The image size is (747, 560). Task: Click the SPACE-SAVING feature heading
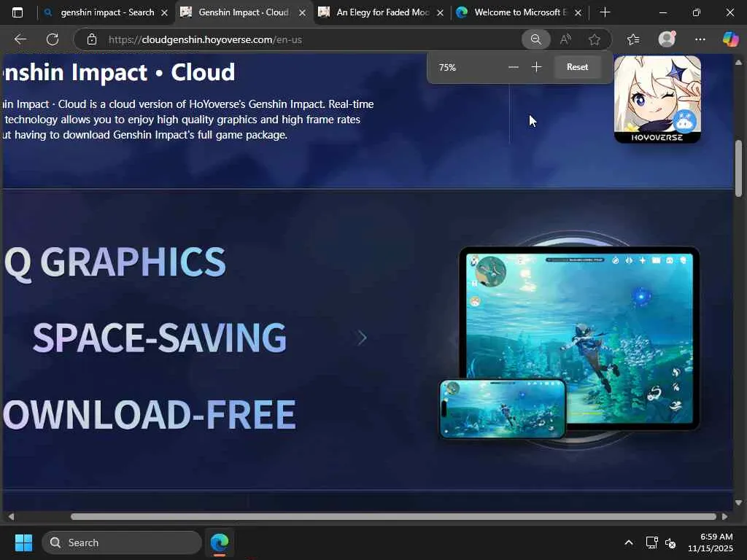point(160,338)
